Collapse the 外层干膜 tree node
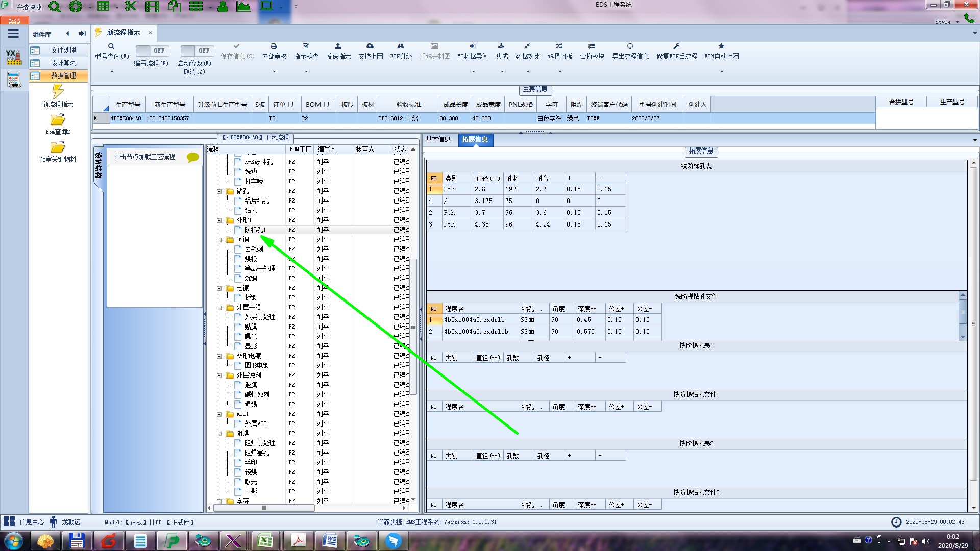 (219, 308)
